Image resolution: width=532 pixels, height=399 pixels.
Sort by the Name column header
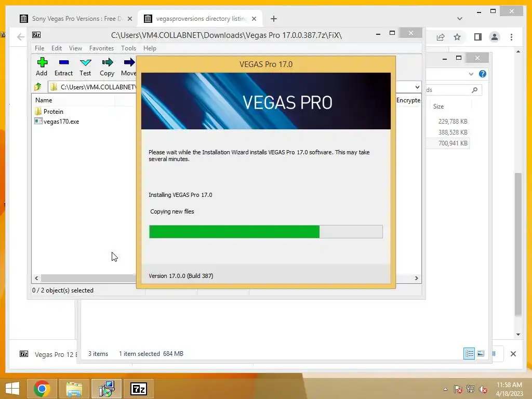click(x=44, y=100)
